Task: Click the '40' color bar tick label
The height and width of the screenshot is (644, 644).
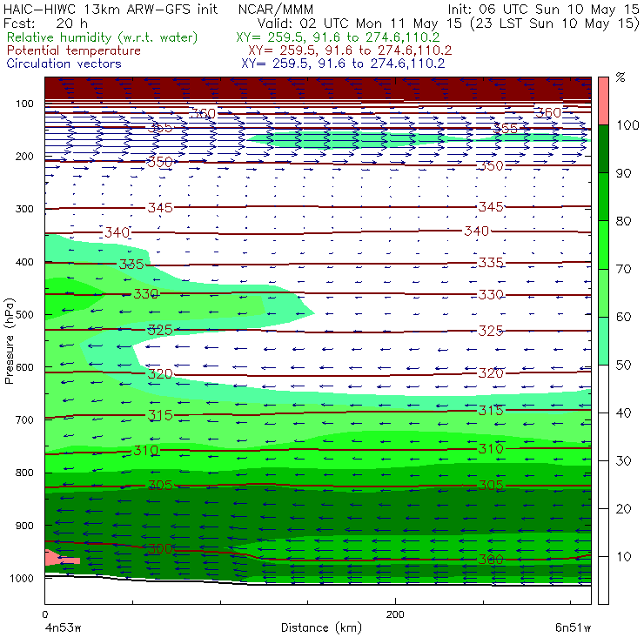Action: 624,413
